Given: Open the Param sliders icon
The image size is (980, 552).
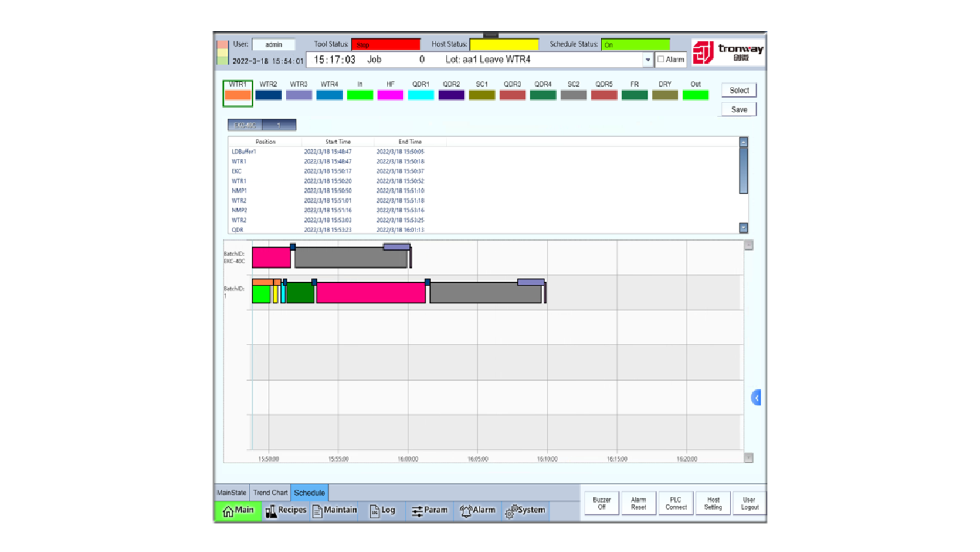Looking at the screenshot, I should [417, 511].
